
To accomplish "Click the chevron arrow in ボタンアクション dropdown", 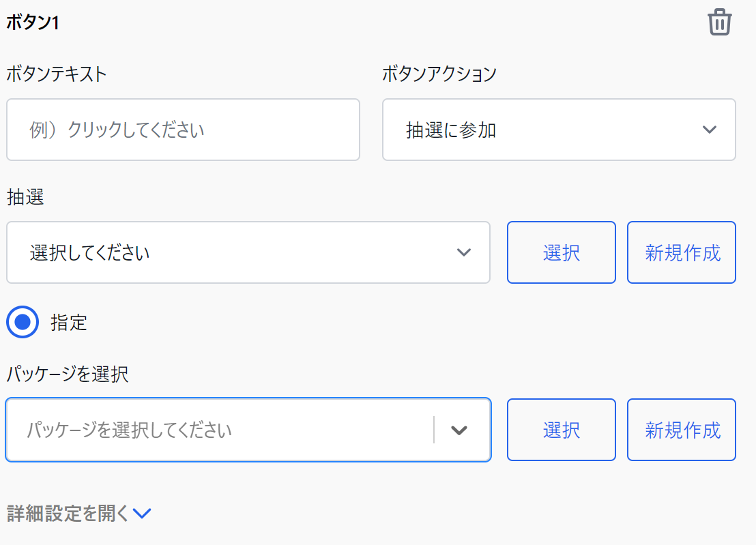I will (x=709, y=130).
